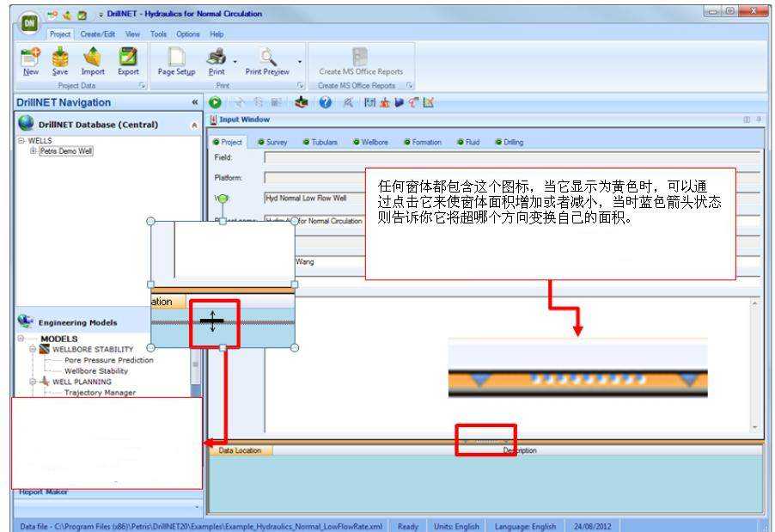Expand the Petris Demo Well node
Image resolution: width=775 pixels, height=532 pixels.
pyautogui.click(x=34, y=150)
